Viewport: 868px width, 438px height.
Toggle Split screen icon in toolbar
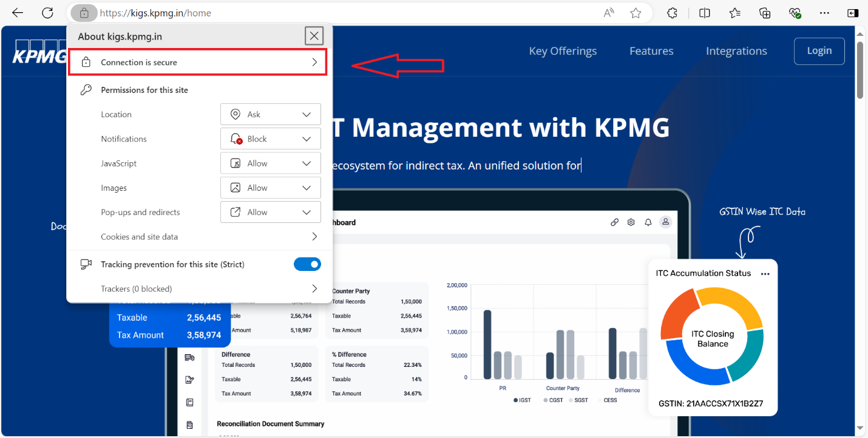coord(704,13)
